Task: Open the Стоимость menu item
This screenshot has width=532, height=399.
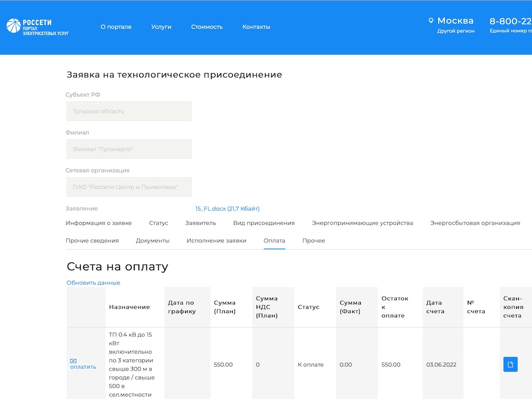Action: pos(207,27)
